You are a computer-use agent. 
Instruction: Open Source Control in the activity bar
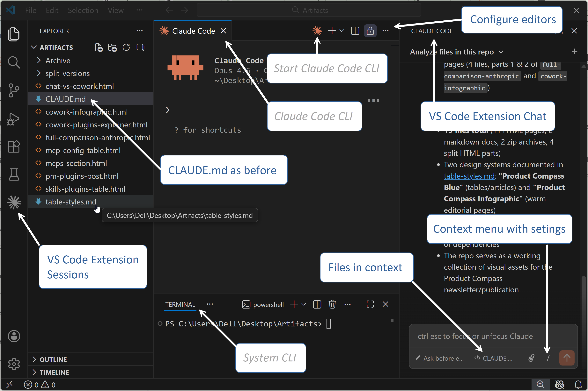click(14, 90)
